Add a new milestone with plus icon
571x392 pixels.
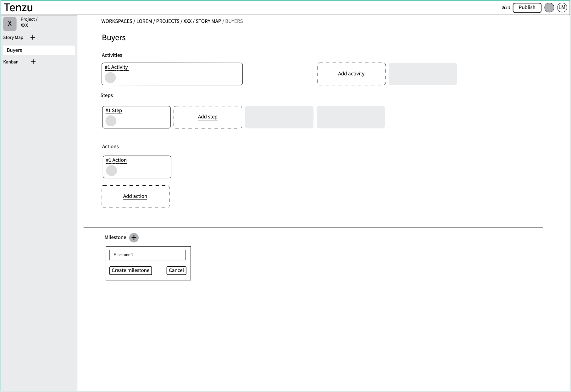pyautogui.click(x=134, y=237)
